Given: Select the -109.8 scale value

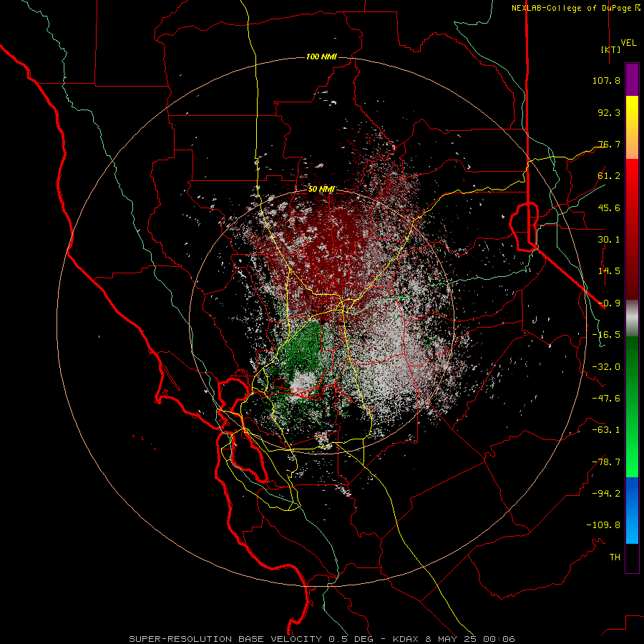Looking at the screenshot, I should tap(603, 525).
